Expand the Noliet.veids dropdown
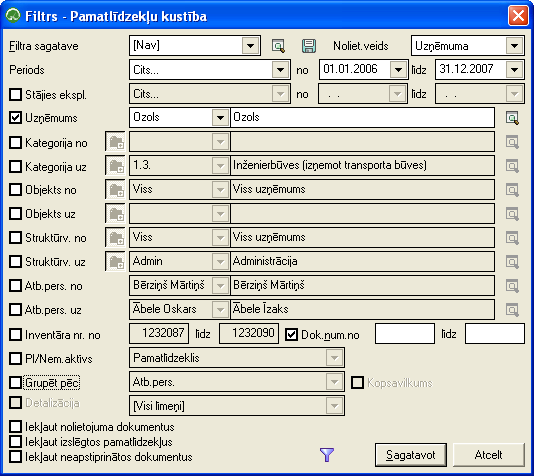 tap(514, 46)
